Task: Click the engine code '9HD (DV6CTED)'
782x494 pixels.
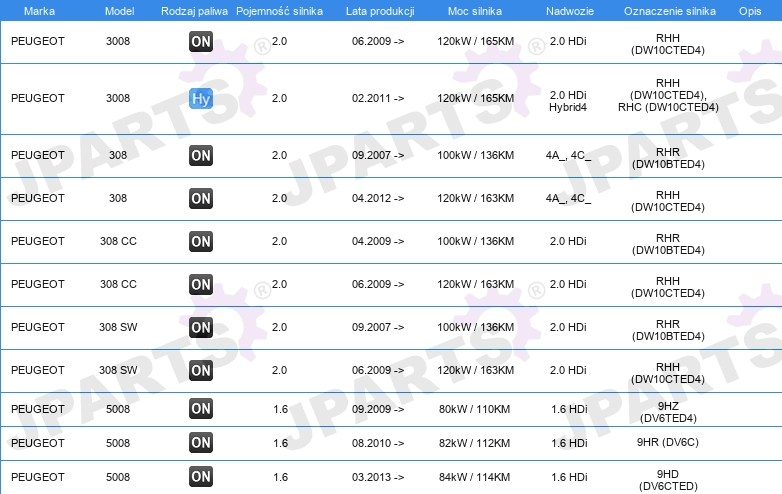Action: (x=668, y=480)
